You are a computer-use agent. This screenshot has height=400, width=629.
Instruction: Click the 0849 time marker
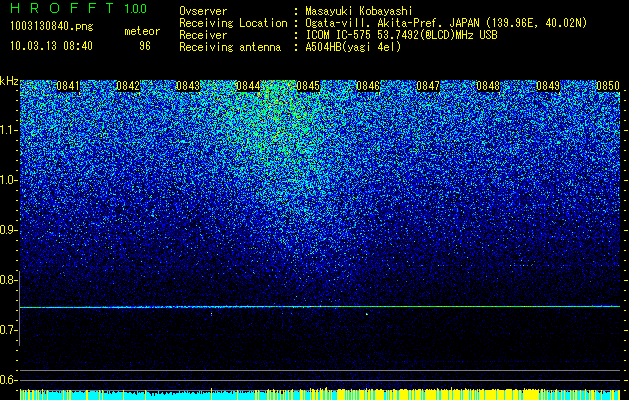click(548, 86)
